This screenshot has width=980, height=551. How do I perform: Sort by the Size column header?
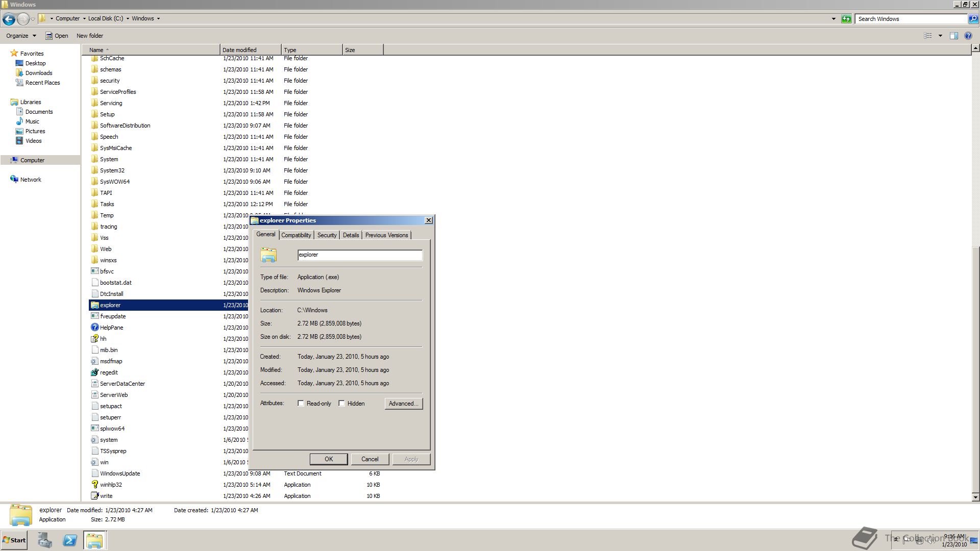(363, 50)
